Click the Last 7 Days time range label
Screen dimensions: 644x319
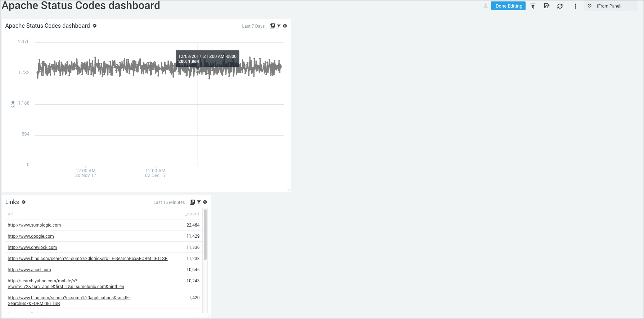pos(253,26)
